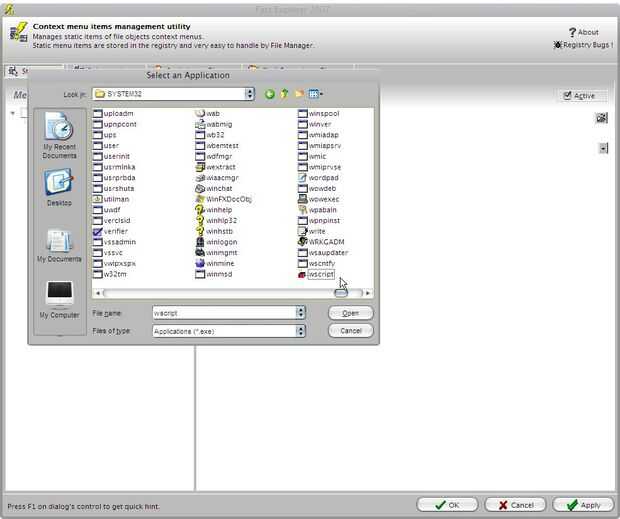This screenshot has width=620, height=519.
Task: Select WRKGADM application
Action: [321, 242]
